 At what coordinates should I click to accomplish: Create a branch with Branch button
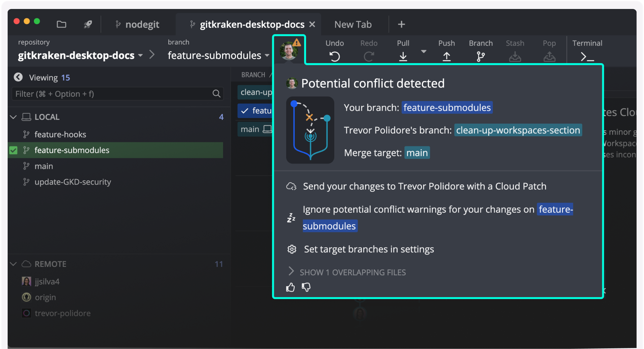[x=481, y=50]
